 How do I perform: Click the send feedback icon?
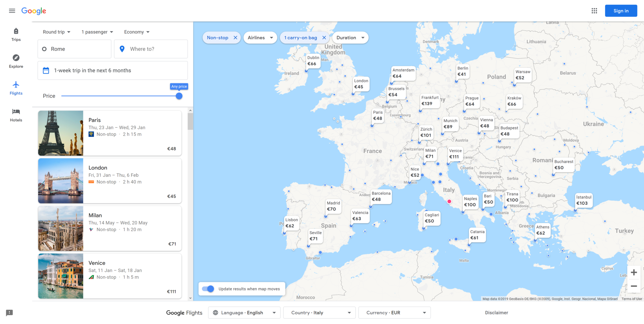pos(9,313)
